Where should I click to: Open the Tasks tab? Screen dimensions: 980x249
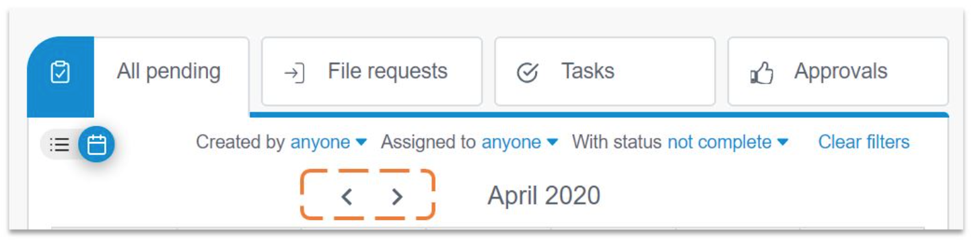click(605, 71)
